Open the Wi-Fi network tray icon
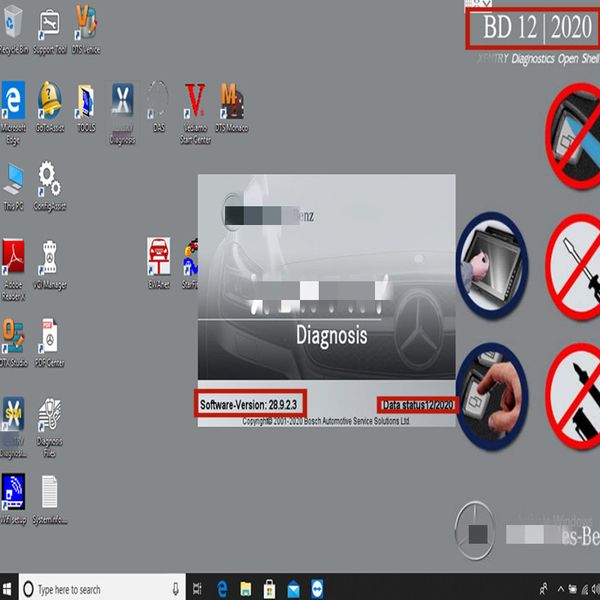600x600 pixels. (585, 589)
